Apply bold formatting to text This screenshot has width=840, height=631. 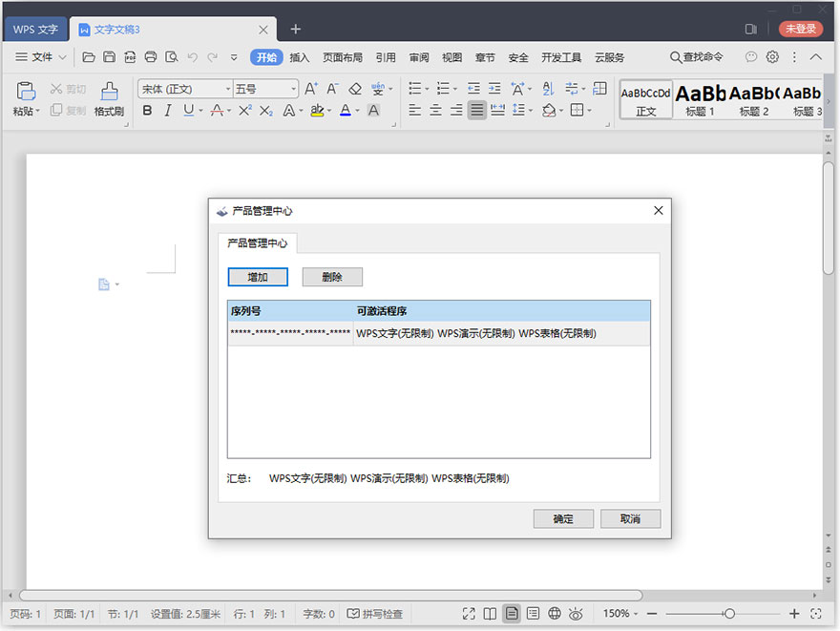point(145,111)
